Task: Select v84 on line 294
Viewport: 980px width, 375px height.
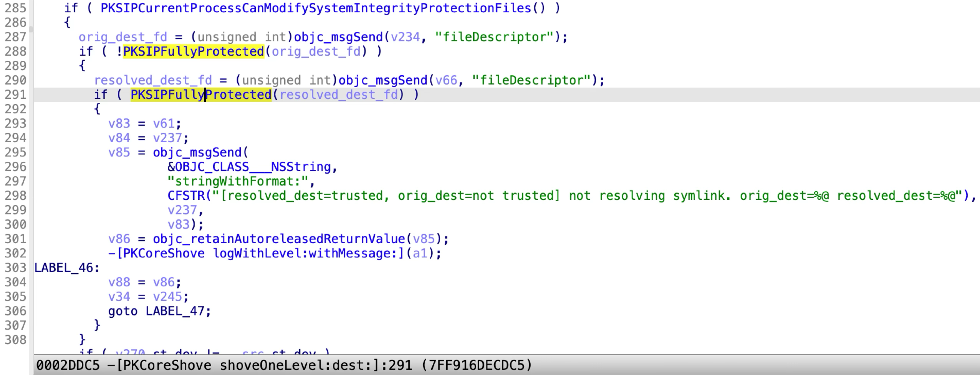Action: tap(119, 138)
